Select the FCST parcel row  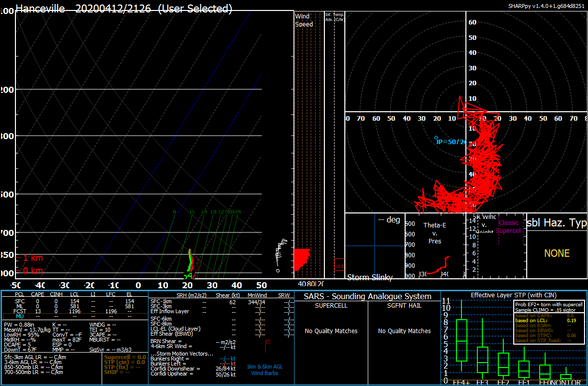click(75, 311)
